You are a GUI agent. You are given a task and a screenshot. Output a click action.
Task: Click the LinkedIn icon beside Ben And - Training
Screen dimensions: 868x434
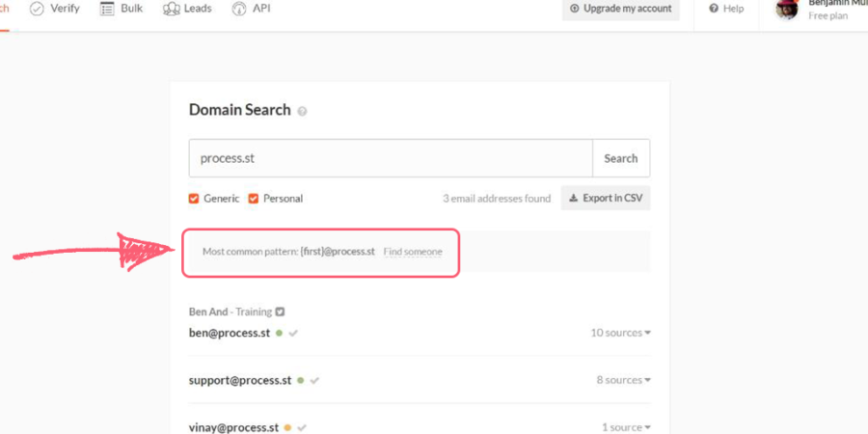(x=280, y=312)
